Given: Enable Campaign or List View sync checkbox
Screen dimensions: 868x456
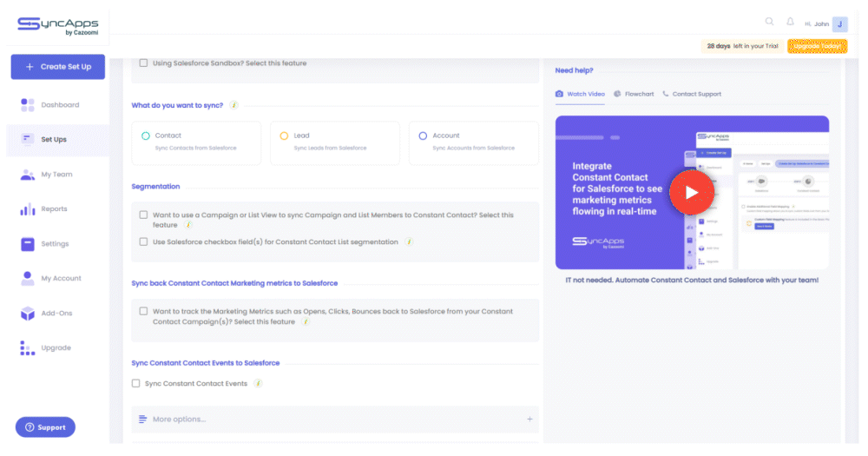Looking at the screenshot, I should pos(143,215).
